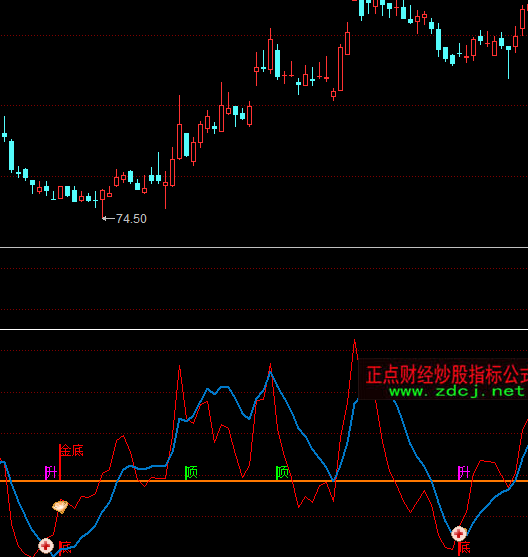528x557 pixels.
Task: Click the left red 底 label
Action: pos(65,547)
